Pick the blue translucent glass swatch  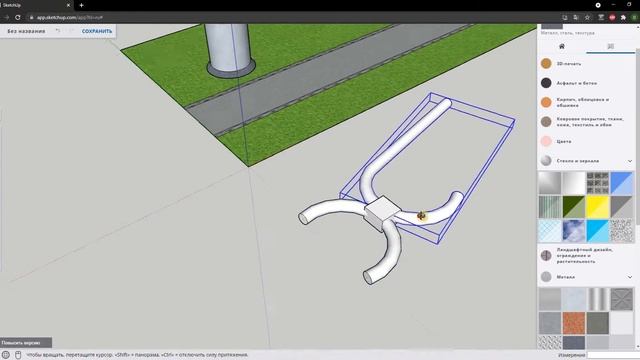622,183
